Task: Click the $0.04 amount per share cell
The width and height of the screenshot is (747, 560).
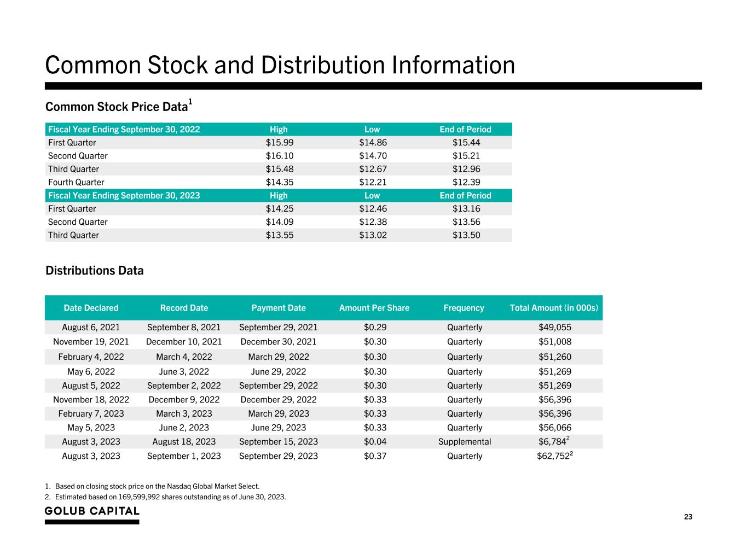Action: tap(375, 442)
